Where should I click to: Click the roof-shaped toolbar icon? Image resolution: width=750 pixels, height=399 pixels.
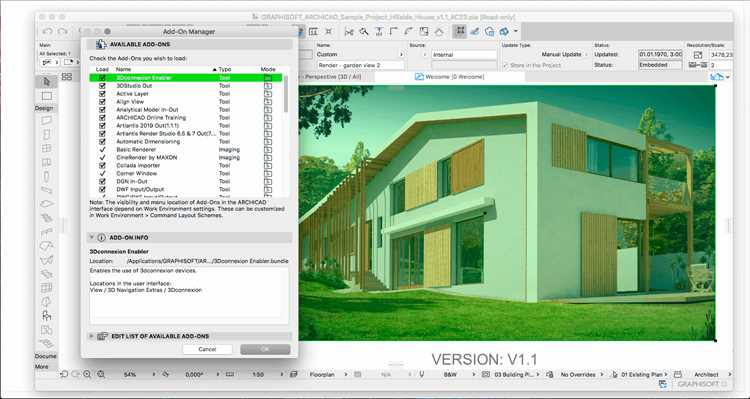tap(439, 32)
